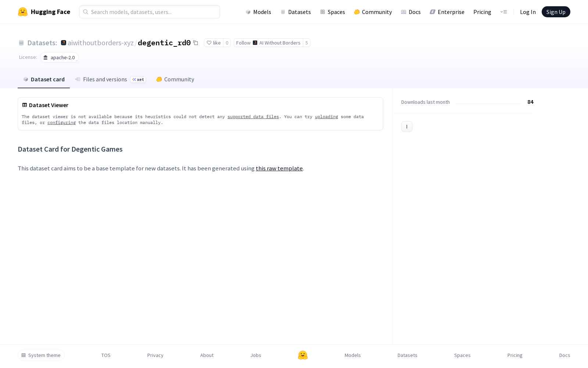Open the Enterprise nav item

coord(447,12)
